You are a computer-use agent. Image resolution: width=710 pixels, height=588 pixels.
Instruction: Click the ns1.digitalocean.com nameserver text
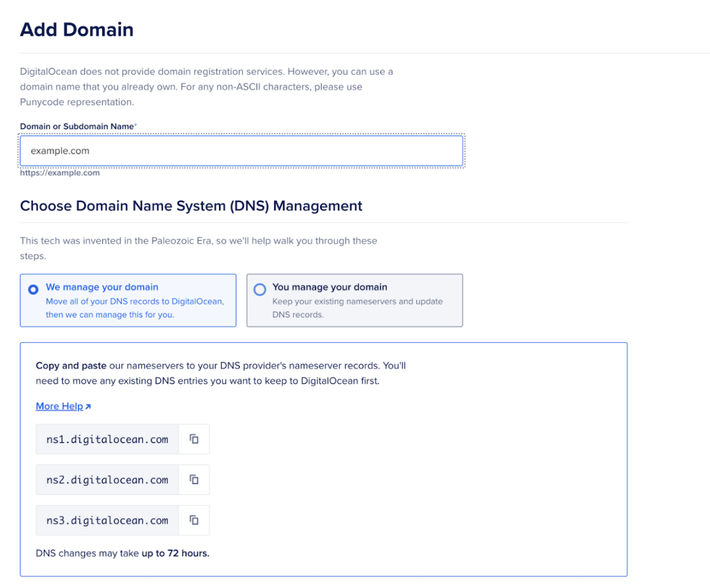[x=107, y=440]
